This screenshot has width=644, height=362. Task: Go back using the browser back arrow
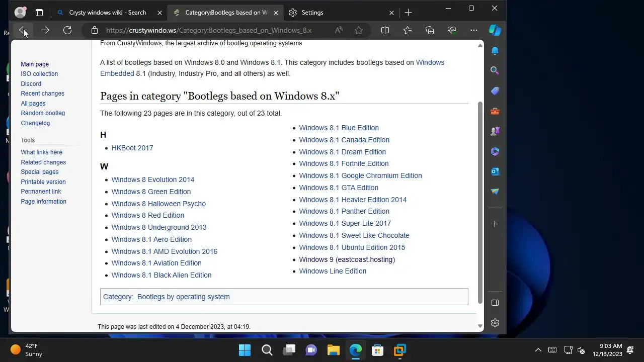coord(23,30)
